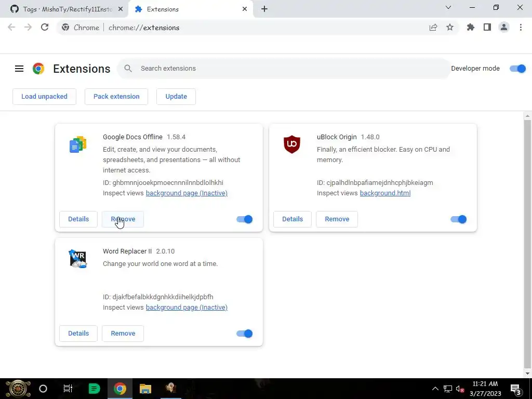Click the Update button

(x=176, y=97)
